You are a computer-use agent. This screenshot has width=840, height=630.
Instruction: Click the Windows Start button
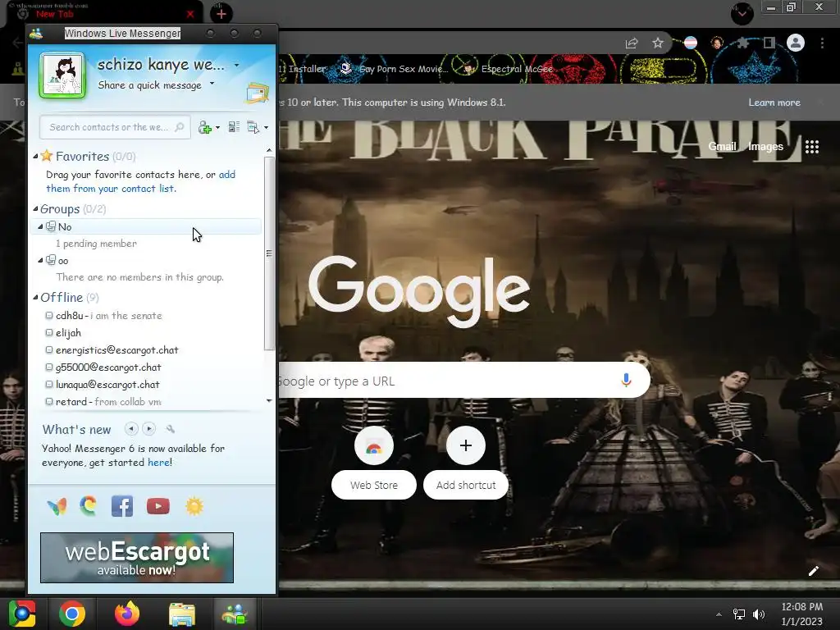pos(22,614)
